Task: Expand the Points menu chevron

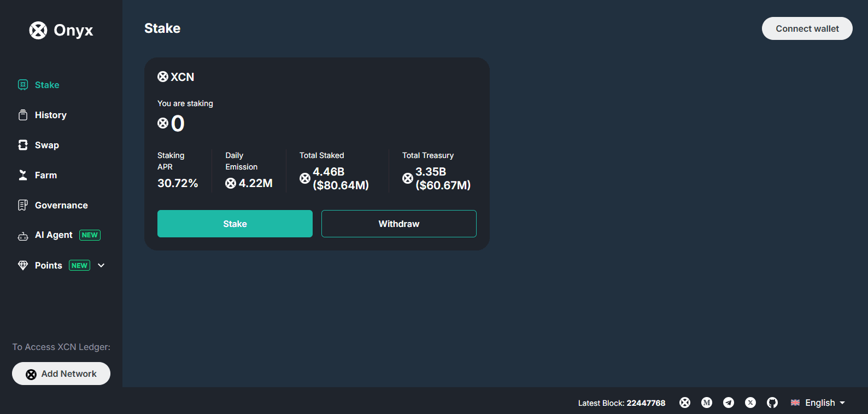Action: pos(101,265)
